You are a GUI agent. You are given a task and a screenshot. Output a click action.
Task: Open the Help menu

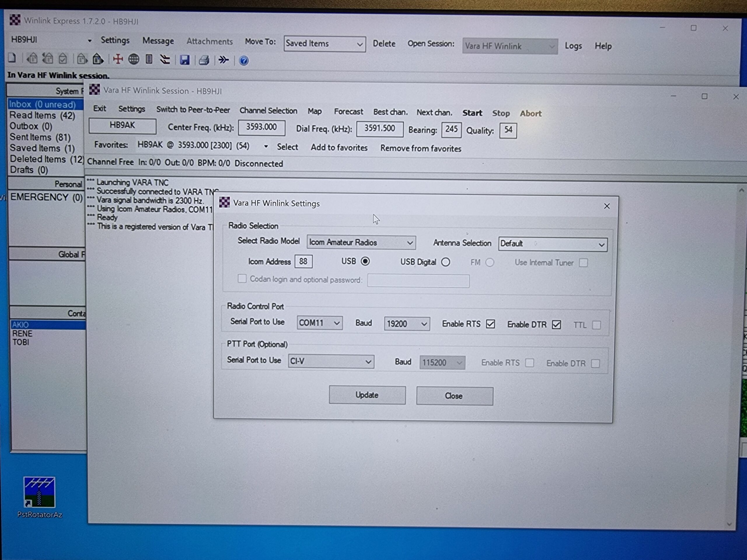pyautogui.click(x=603, y=46)
